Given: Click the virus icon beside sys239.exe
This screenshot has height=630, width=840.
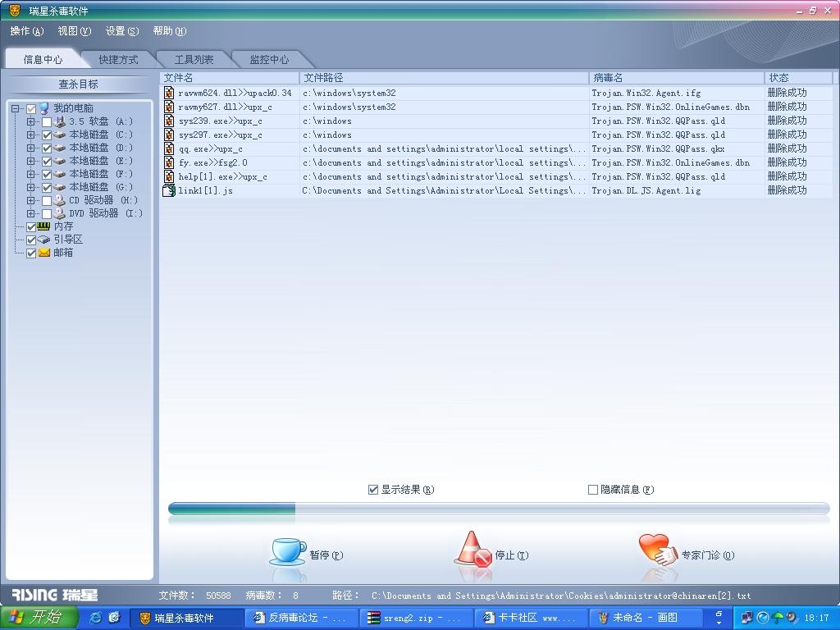Looking at the screenshot, I should tap(169, 121).
